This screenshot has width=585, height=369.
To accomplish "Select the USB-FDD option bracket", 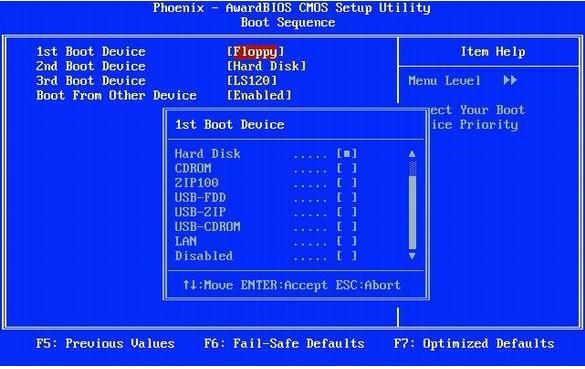I will click(347, 197).
